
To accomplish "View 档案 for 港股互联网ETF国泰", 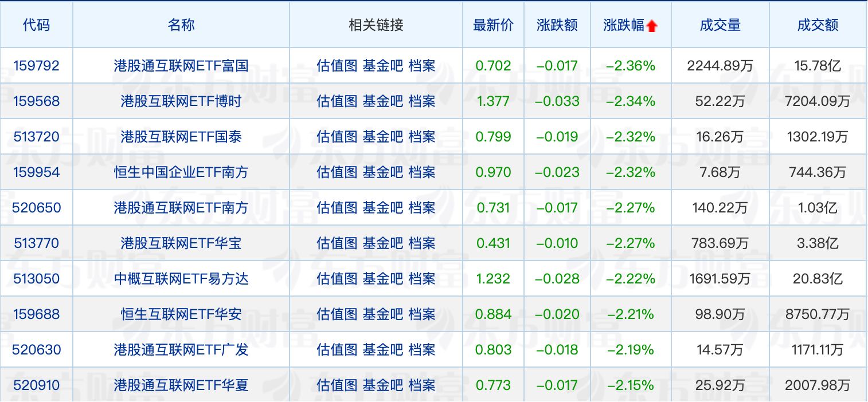I will point(423,136).
